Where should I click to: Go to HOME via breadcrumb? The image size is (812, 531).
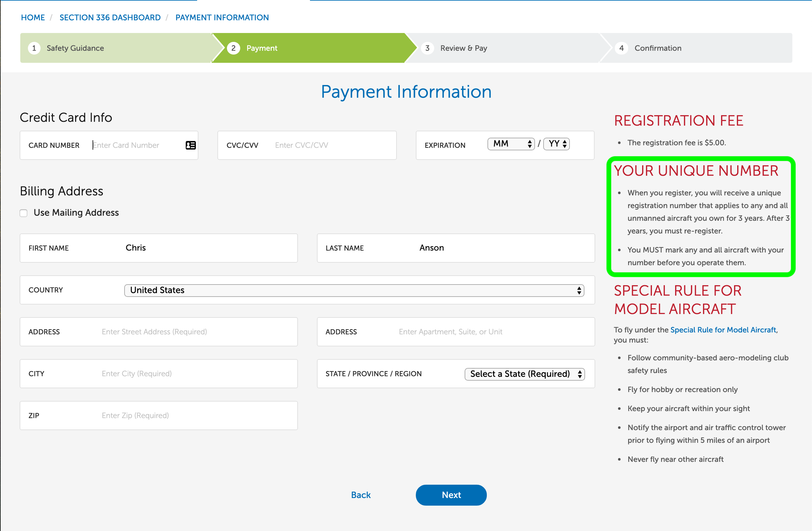(33, 17)
